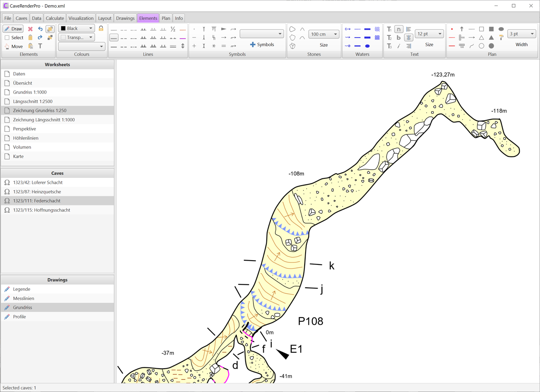Select the north arrow icon in Plan
540x392 pixels.
point(462,29)
